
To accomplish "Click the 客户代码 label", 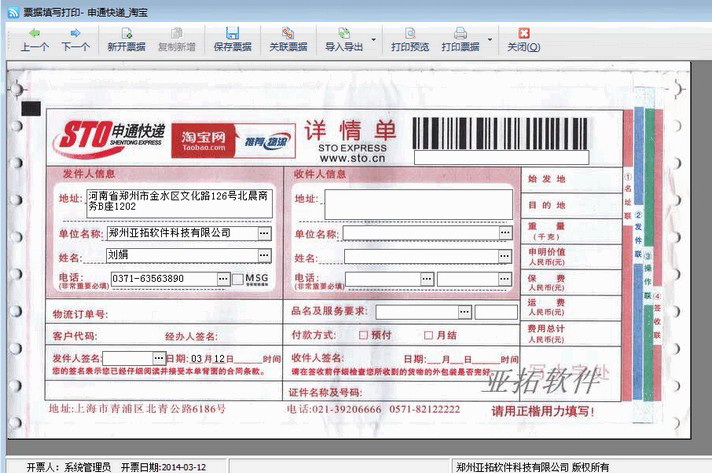I will click(75, 336).
